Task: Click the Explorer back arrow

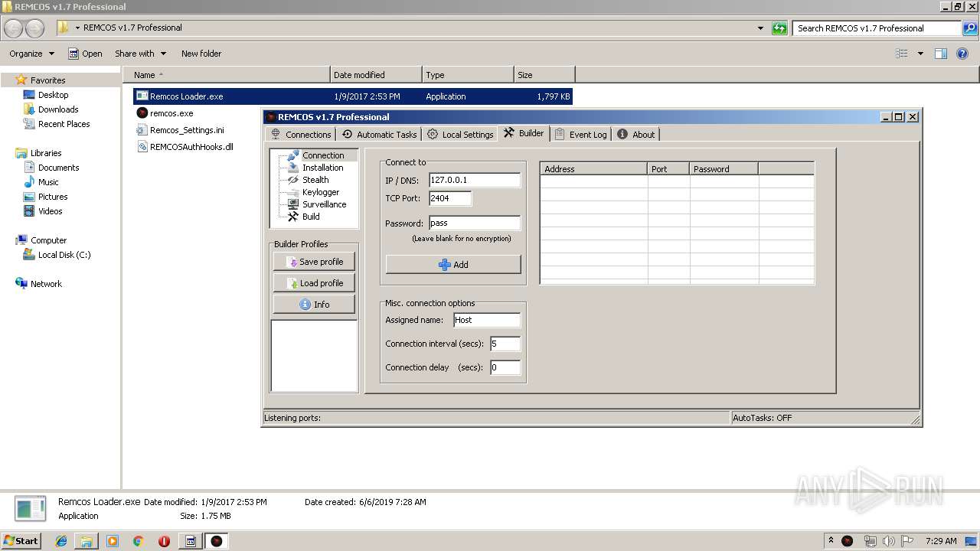Action: pos(14,28)
